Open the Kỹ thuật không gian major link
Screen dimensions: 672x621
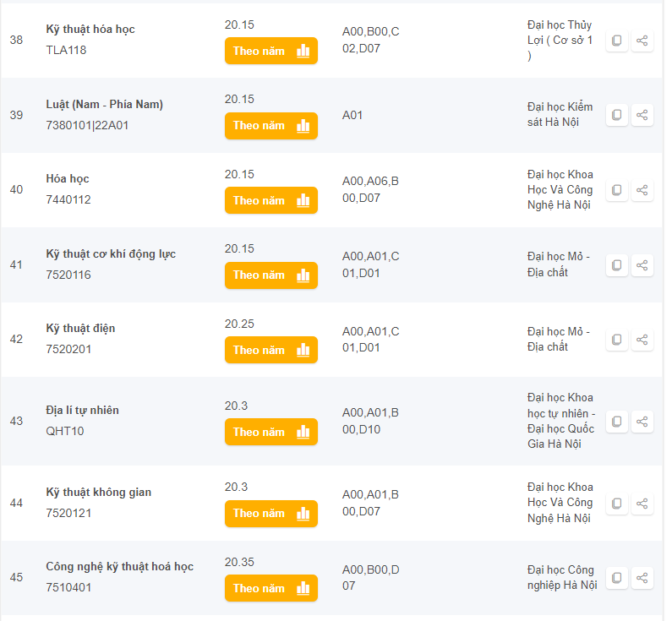point(99,492)
